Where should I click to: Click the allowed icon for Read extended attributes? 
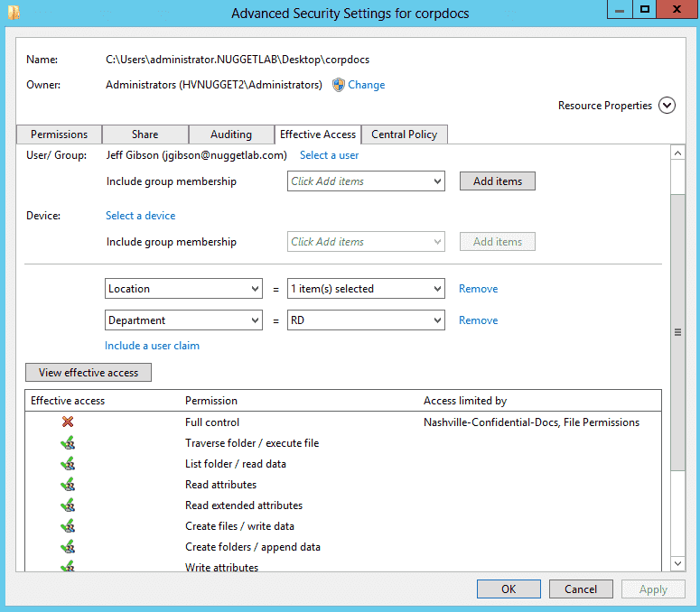pos(68,505)
